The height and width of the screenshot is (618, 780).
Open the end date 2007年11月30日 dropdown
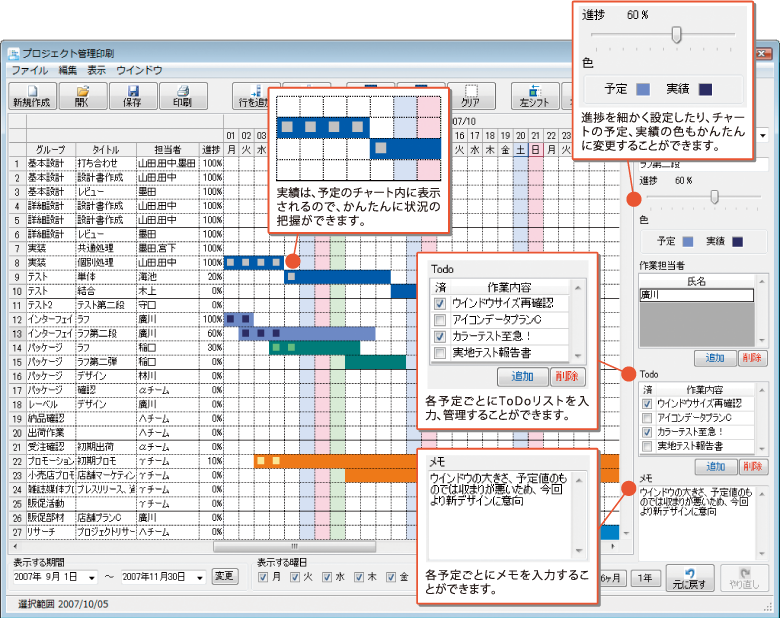pyautogui.click(x=201, y=577)
